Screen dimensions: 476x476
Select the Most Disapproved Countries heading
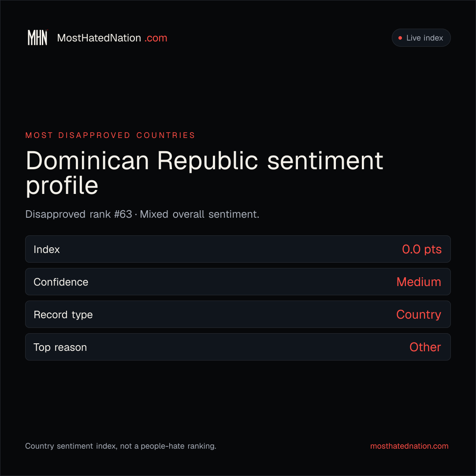tap(110, 135)
